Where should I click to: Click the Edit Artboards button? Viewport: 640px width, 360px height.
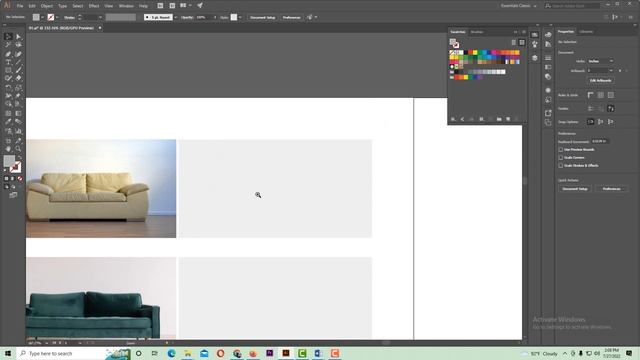tap(600, 80)
